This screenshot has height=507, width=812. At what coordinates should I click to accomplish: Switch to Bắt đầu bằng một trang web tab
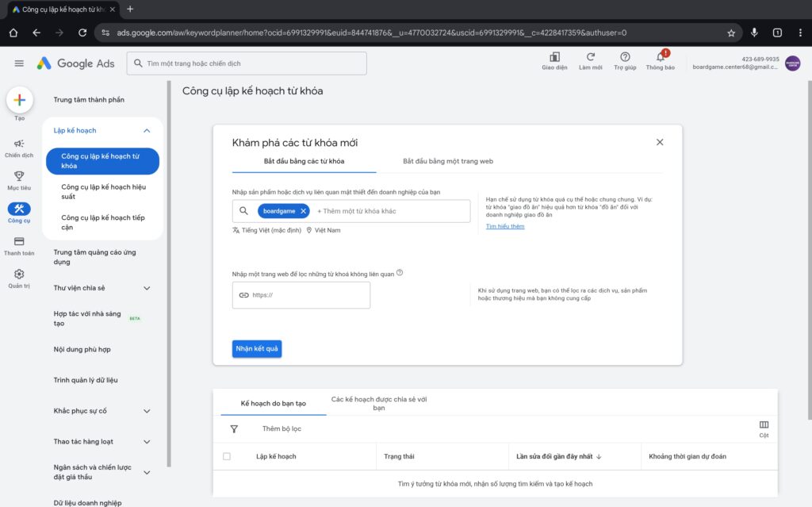(x=448, y=161)
